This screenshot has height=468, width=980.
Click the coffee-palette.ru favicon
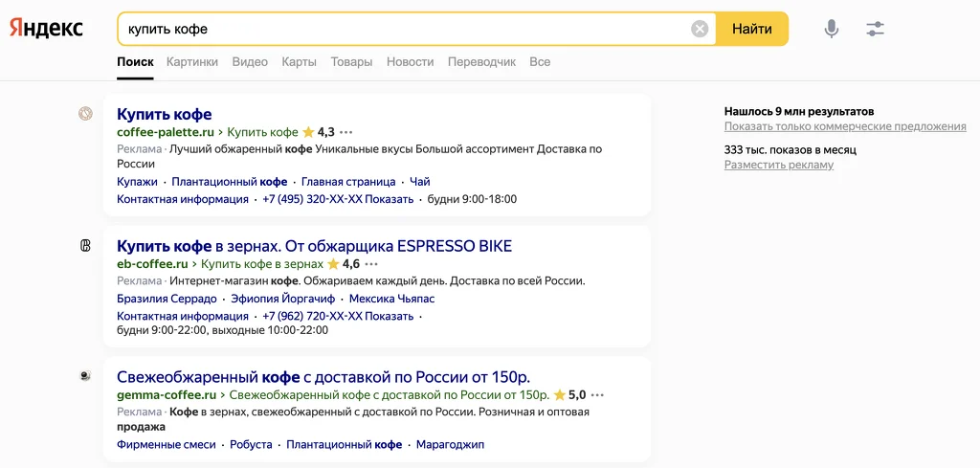point(85,114)
